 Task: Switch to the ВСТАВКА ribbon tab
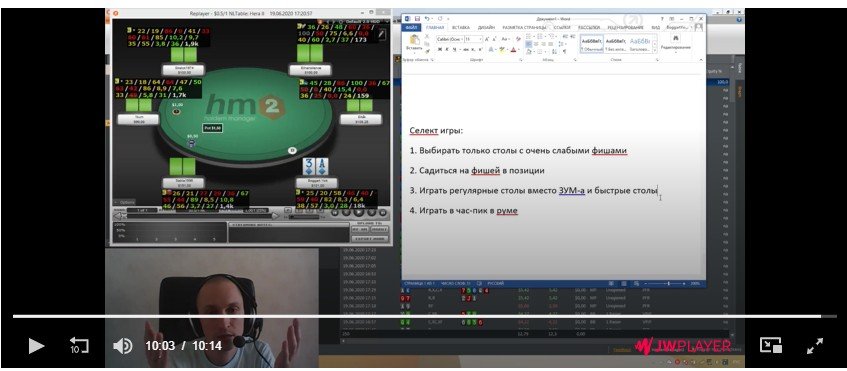pos(461,27)
